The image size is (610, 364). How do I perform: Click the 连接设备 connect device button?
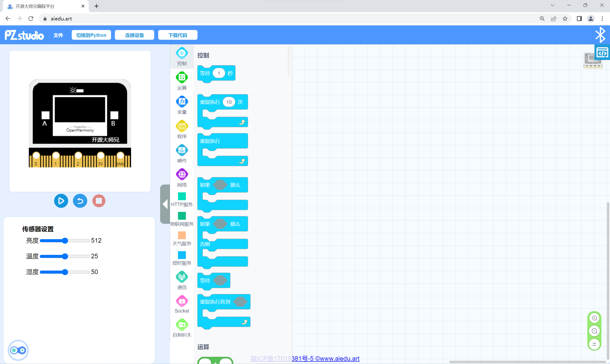134,35
